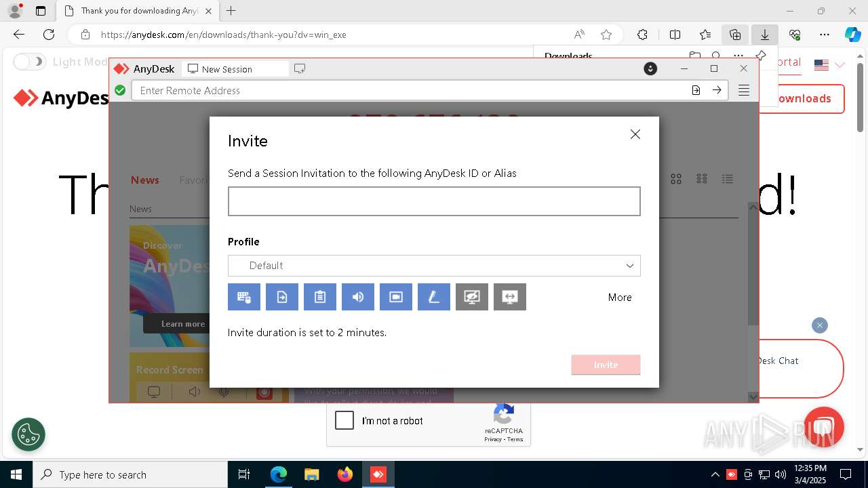
Task: Open Windows Start menu
Action: pyautogui.click(x=16, y=474)
